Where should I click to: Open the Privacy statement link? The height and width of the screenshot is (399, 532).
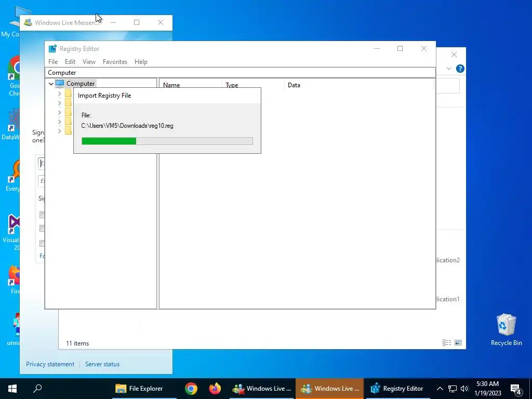coord(50,364)
